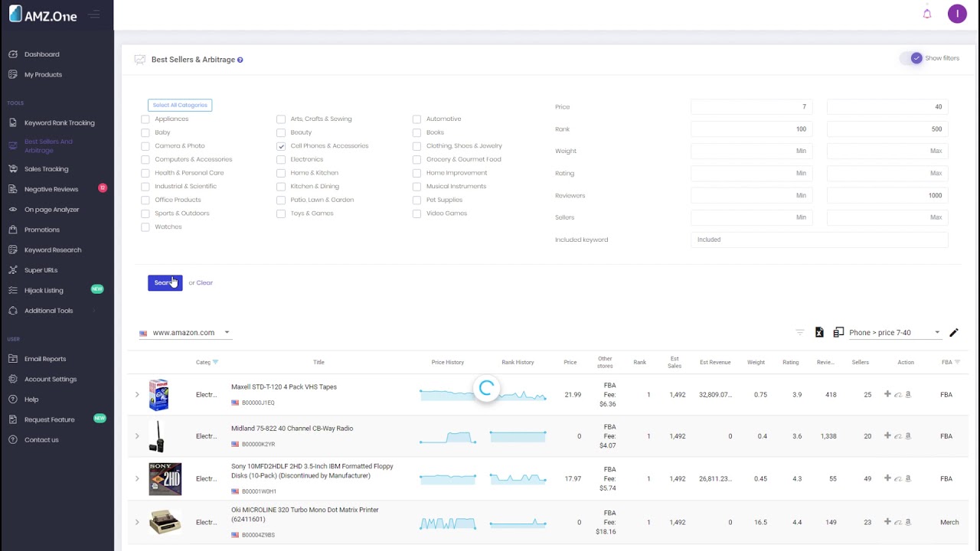Uncheck Cell Phones & Accessories category

(x=281, y=146)
